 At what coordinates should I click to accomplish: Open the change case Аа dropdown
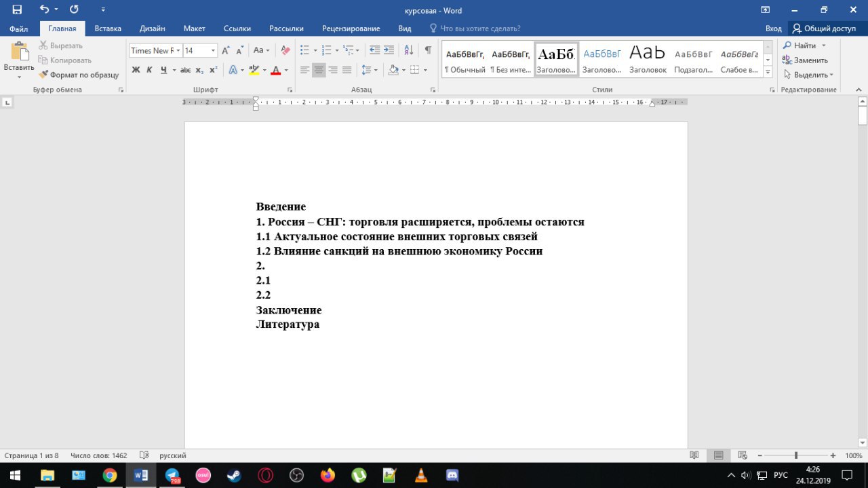tap(261, 50)
